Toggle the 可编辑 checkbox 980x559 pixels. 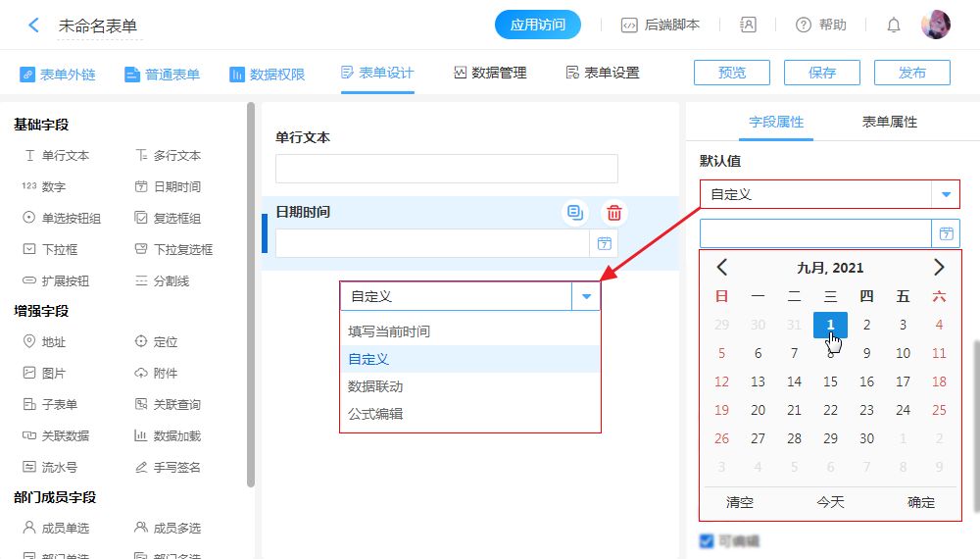707,540
